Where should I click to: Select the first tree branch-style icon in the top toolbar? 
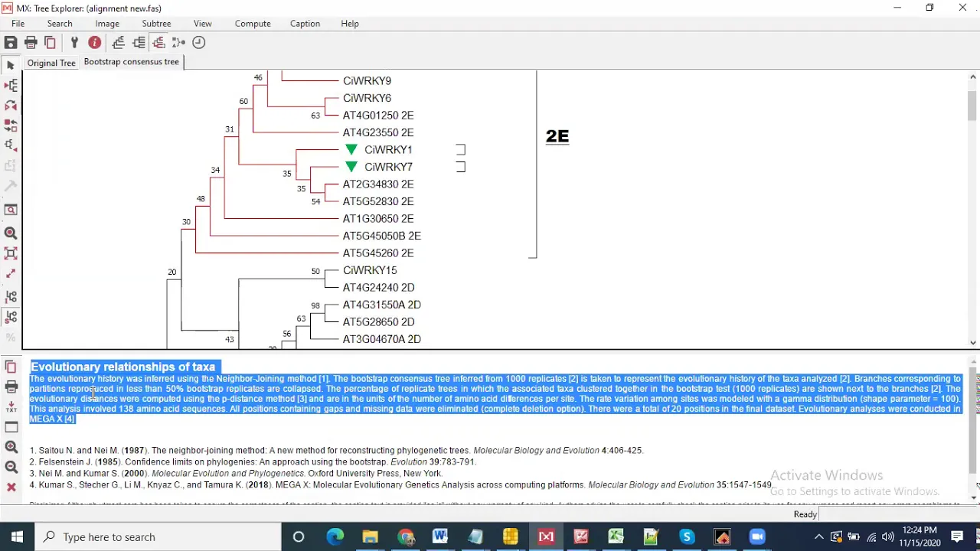coord(119,43)
